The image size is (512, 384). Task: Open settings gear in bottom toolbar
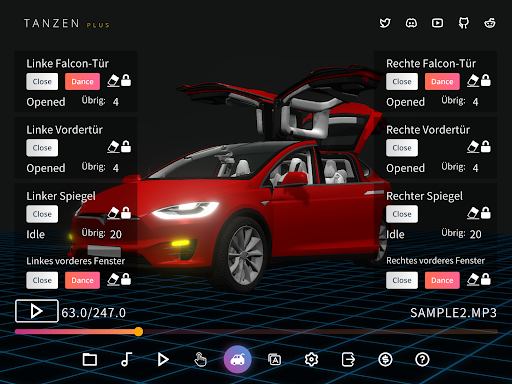pyautogui.click(x=311, y=360)
